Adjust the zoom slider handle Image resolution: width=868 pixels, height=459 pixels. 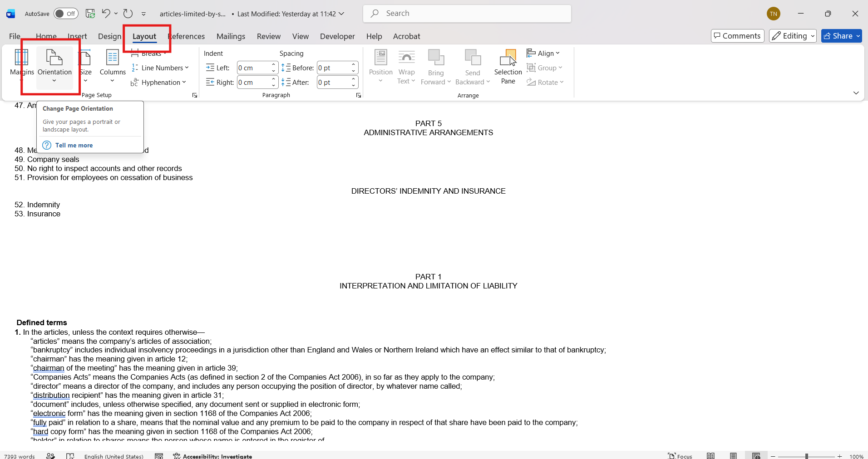(807, 456)
